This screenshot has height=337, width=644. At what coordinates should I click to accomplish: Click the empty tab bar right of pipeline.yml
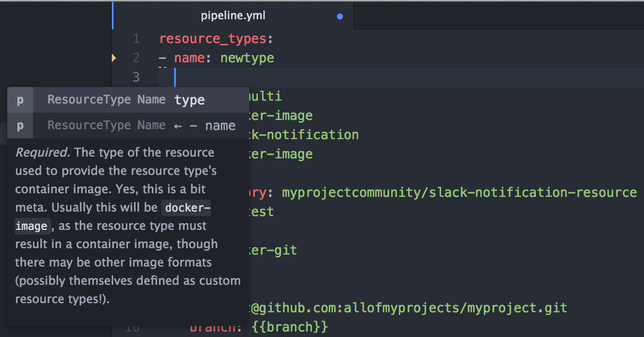point(499,16)
